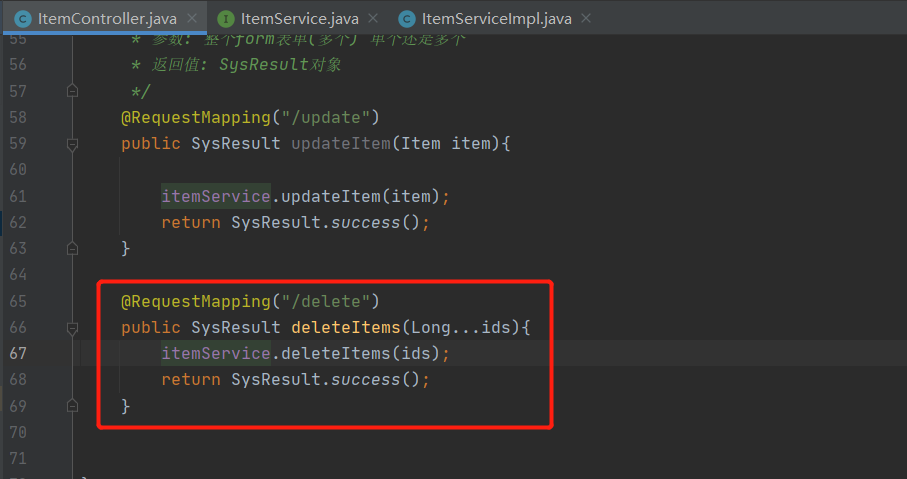This screenshot has width=907, height=479.
Task: Click the '/update' string literal
Action: 326,117
